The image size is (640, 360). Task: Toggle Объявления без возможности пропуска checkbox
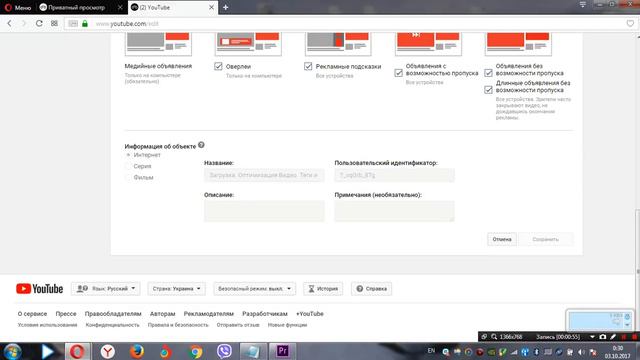488,73
